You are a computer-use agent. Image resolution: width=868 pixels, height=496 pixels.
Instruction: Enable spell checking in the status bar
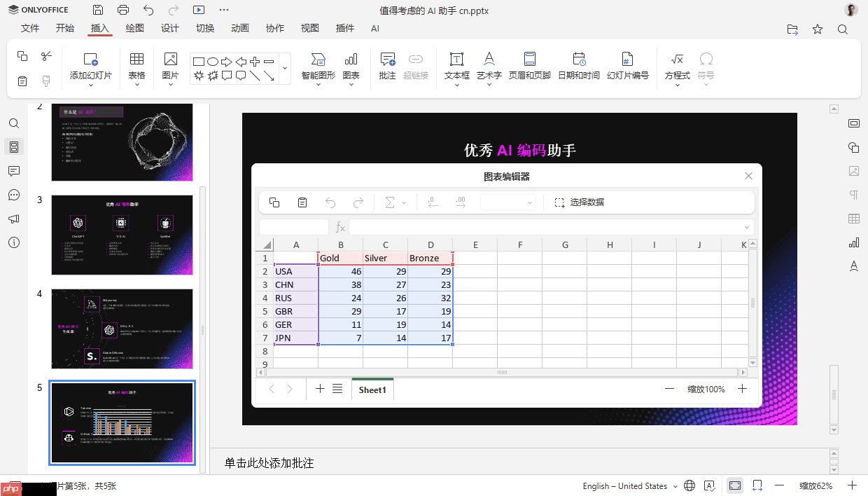click(710, 485)
